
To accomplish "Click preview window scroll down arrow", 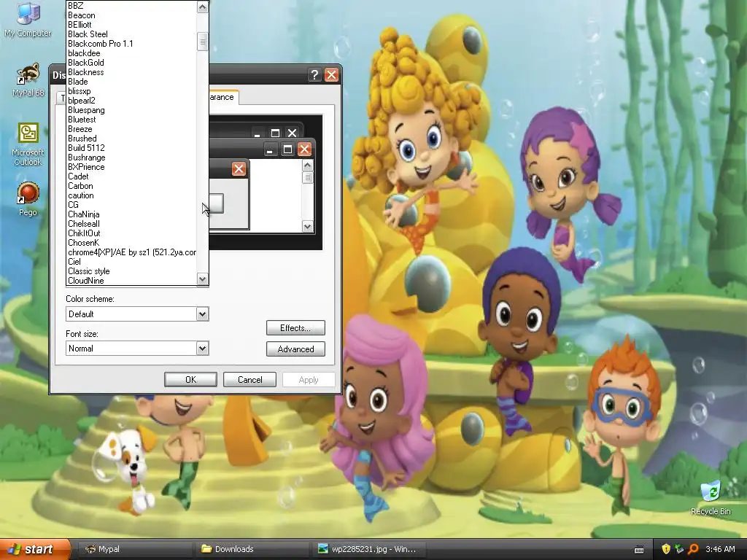I will 308,226.
